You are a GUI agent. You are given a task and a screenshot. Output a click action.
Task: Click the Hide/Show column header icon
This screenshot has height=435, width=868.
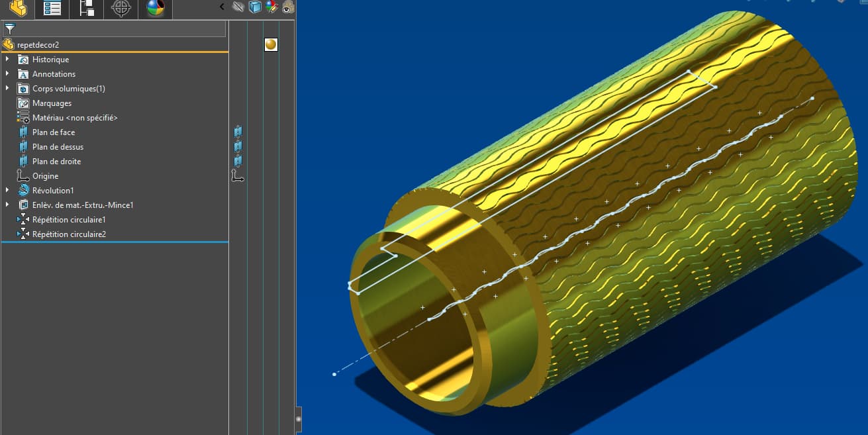click(x=238, y=7)
